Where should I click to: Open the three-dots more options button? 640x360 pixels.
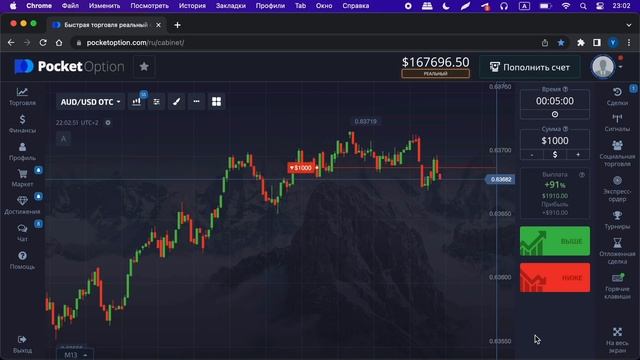[x=196, y=102]
